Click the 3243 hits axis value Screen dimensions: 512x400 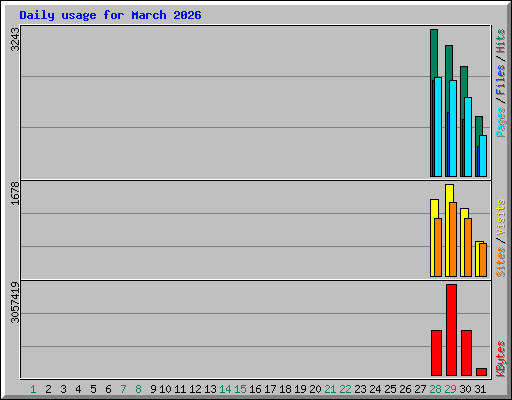[x=15, y=39]
